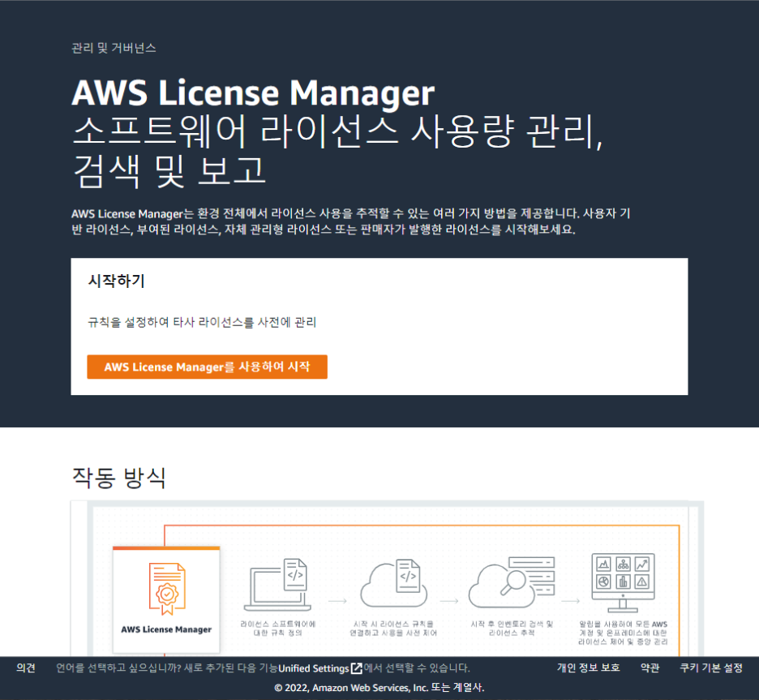Click the 라이선스 소프트웨어에 대한 규칙 정의 caption
Viewport: 759px width, 700px height.
click(x=278, y=629)
